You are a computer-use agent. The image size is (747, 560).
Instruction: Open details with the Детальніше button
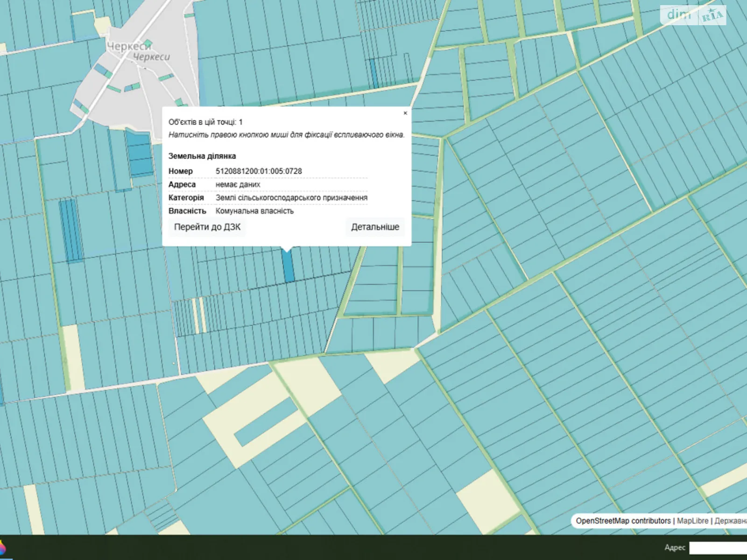point(375,227)
